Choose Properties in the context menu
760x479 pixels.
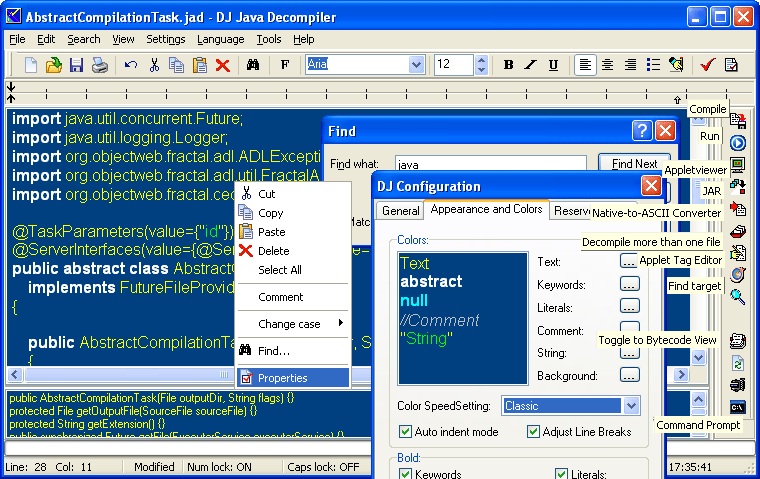pyautogui.click(x=293, y=378)
